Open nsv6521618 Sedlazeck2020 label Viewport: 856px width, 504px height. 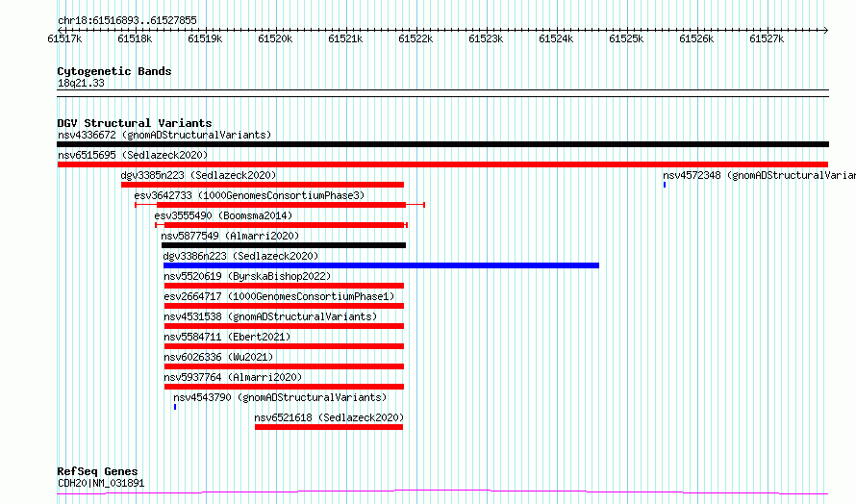[329, 417]
